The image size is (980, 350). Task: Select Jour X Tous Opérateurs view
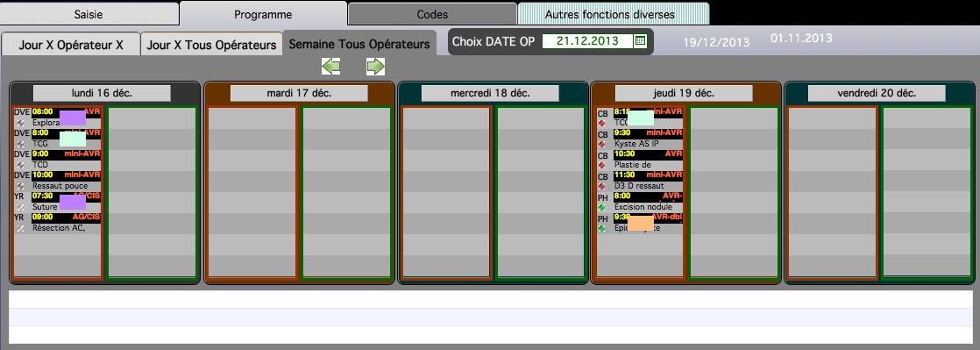(x=211, y=45)
